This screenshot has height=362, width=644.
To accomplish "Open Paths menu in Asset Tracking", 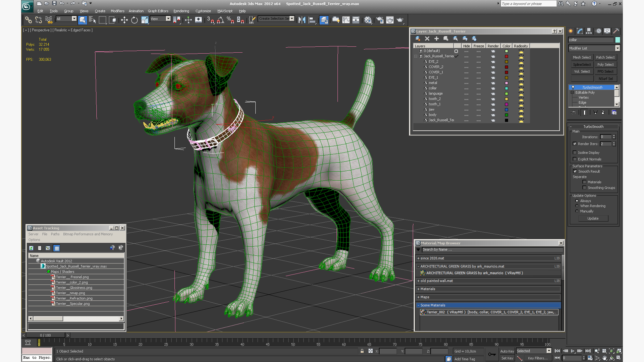I will tap(55, 234).
